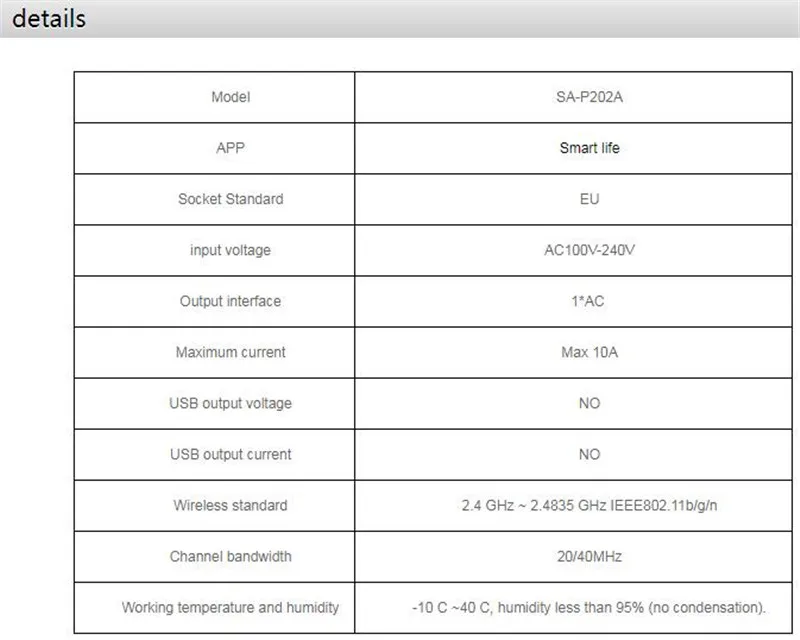Select the AC100V-240V voltage value
The width and height of the screenshot is (800, 640).
pos(589,250)
